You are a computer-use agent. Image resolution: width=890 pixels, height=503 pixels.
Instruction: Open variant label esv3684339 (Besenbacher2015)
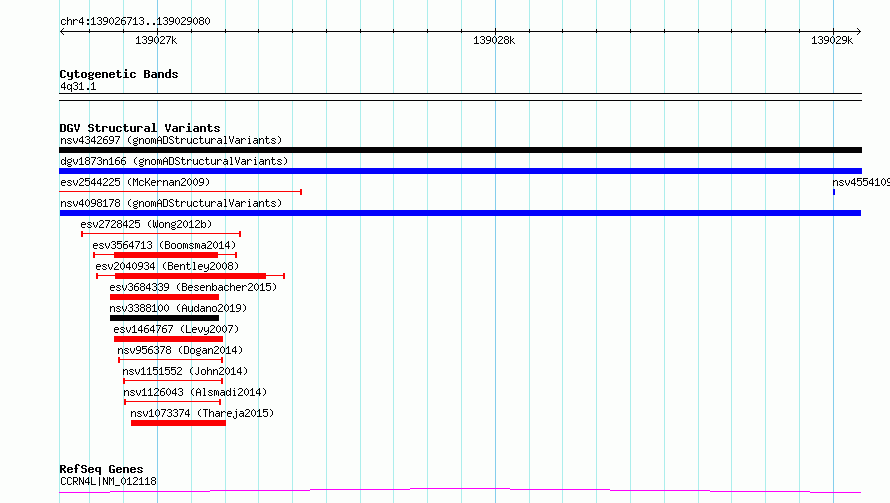click(x=193, y=287)
